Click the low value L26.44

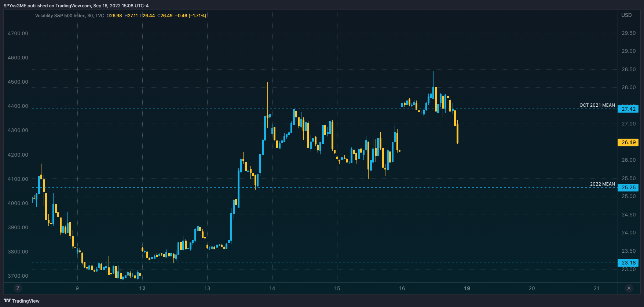[x=147, y=16]
